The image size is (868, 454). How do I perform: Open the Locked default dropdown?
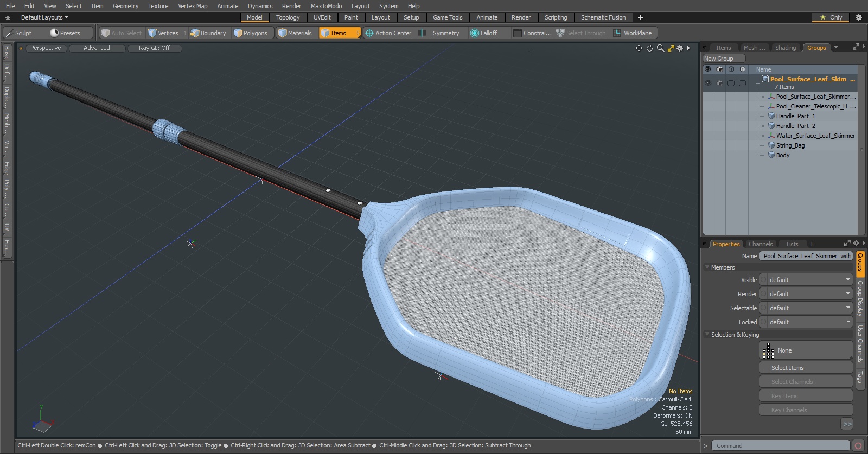(806, 322)
